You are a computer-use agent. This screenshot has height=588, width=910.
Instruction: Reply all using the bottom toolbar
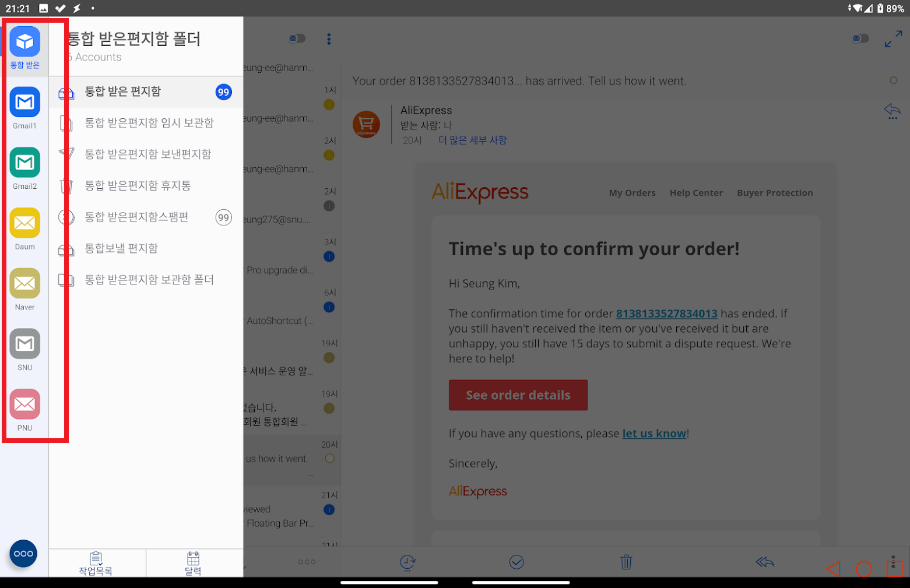click(x=765, y=562)
